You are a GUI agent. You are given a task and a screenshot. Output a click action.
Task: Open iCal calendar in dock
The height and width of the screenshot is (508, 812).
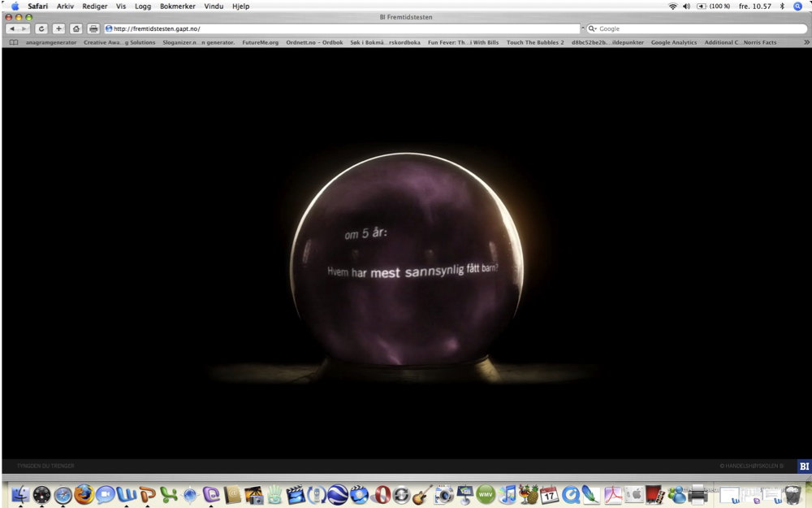pyautogui.click(x=549, y=495)
